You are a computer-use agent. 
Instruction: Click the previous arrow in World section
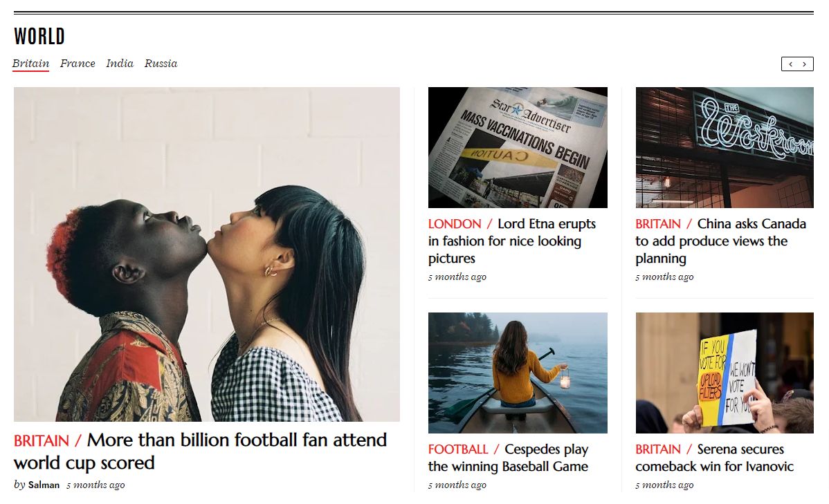coord(790,64)
